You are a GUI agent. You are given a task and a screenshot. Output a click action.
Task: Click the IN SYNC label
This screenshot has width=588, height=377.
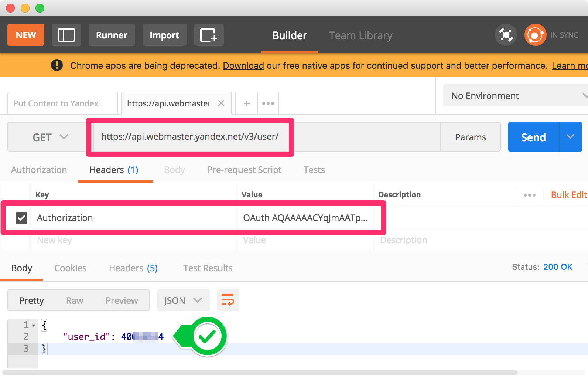pos(564,35)
